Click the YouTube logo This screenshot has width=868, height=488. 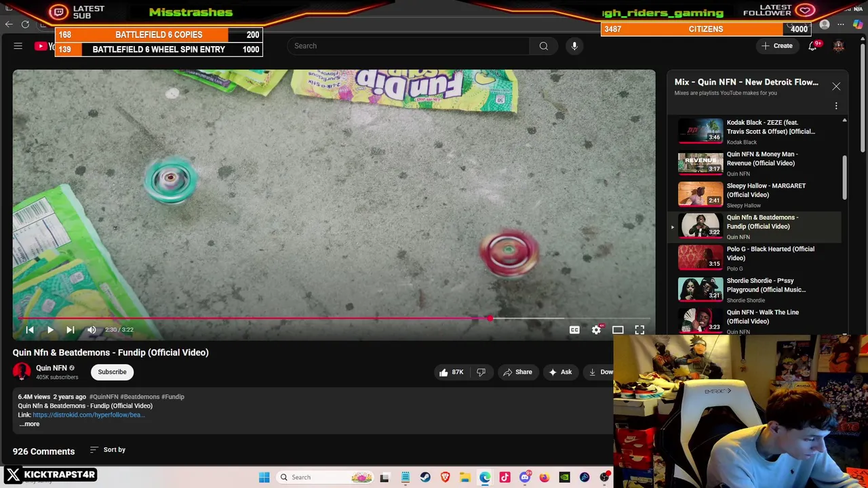44,46
